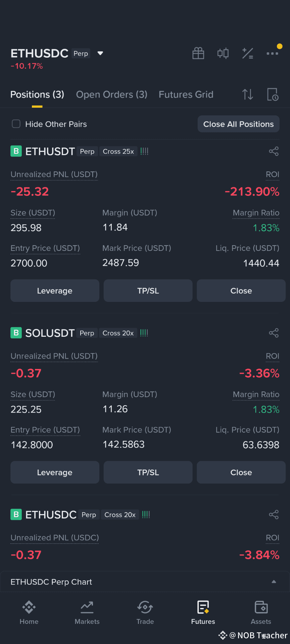
Task: Open candlestick chart icon in header
Action: 223,53
